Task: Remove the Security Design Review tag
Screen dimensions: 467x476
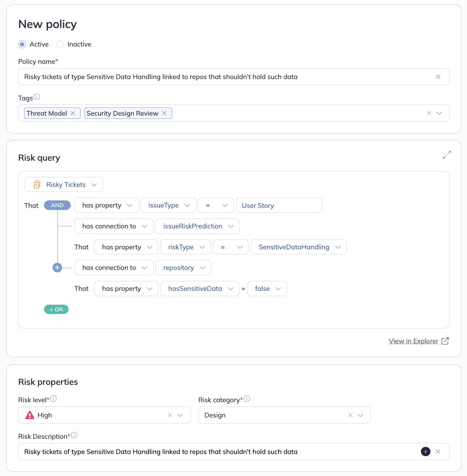Action: tap(164, 113)
